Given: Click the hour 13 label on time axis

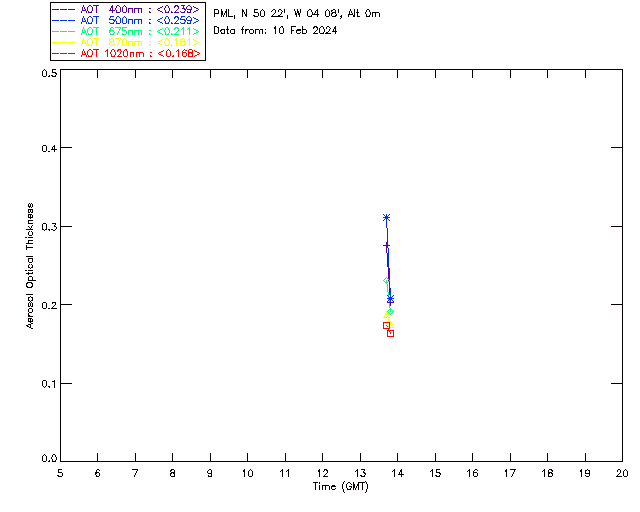Looking at the screenshot, I should 360,473.
